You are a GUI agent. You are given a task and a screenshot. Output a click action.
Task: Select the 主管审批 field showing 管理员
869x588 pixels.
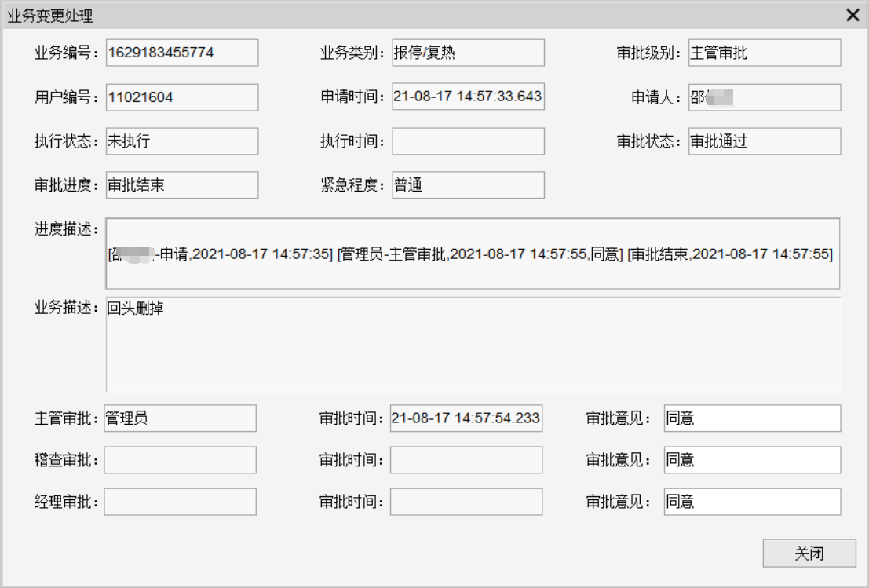[x=180, y=418]
